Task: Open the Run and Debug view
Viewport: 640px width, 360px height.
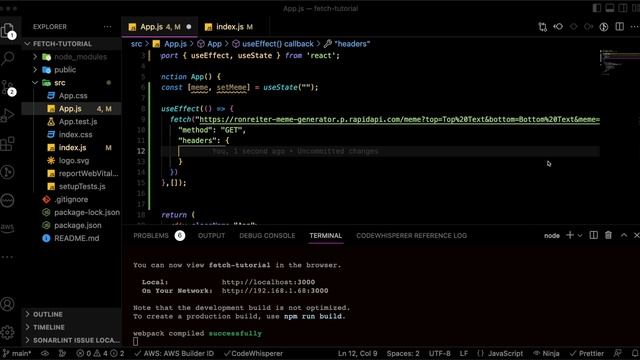Action: 8,116
